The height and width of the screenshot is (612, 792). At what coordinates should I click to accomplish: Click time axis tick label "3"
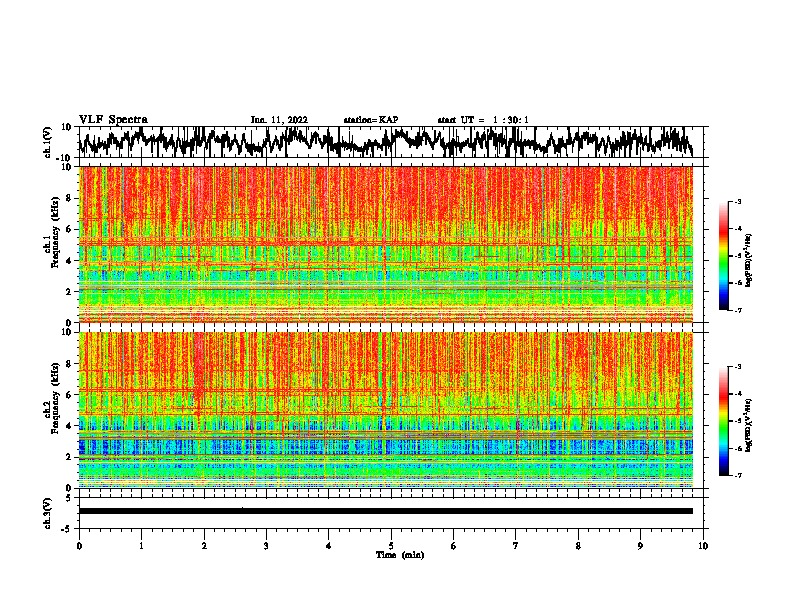click(x=266, y=546)
